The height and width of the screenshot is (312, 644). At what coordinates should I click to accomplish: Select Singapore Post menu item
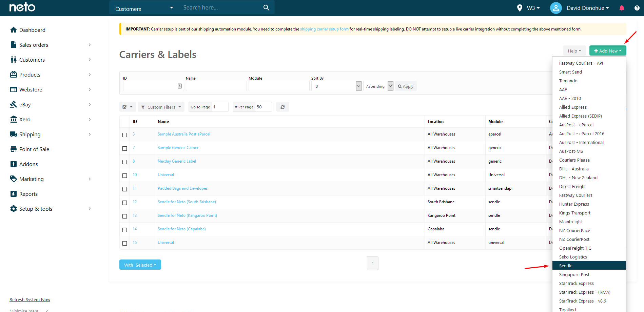pos(589,274)
